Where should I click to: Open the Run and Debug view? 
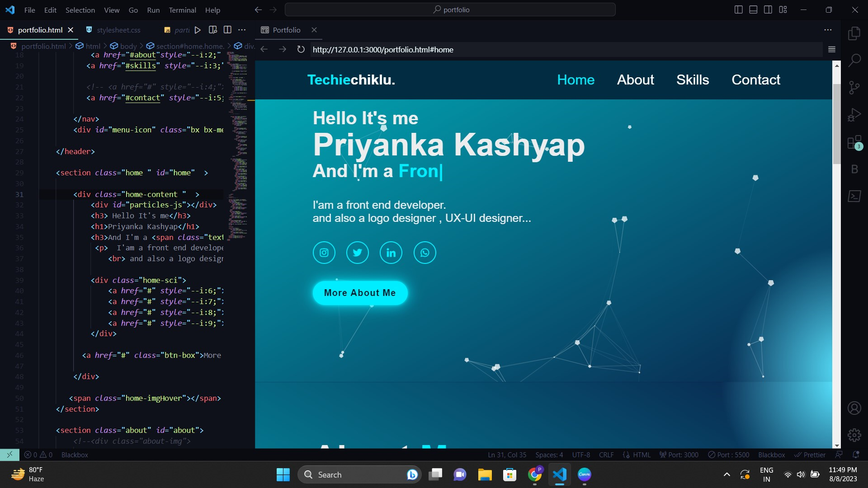coord(854,114)
